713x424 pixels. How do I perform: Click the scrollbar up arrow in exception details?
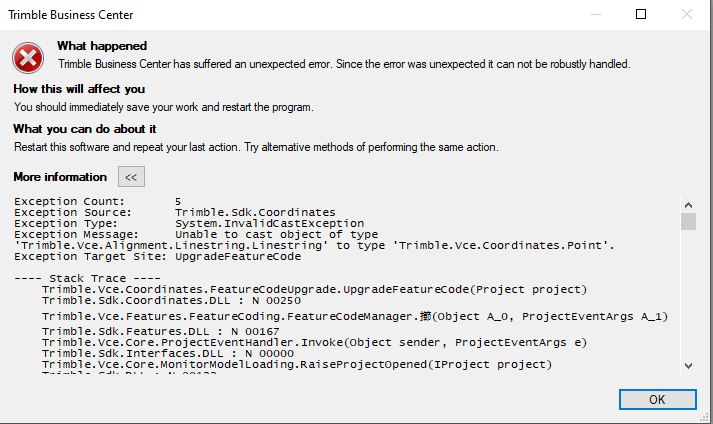[687, 204]
